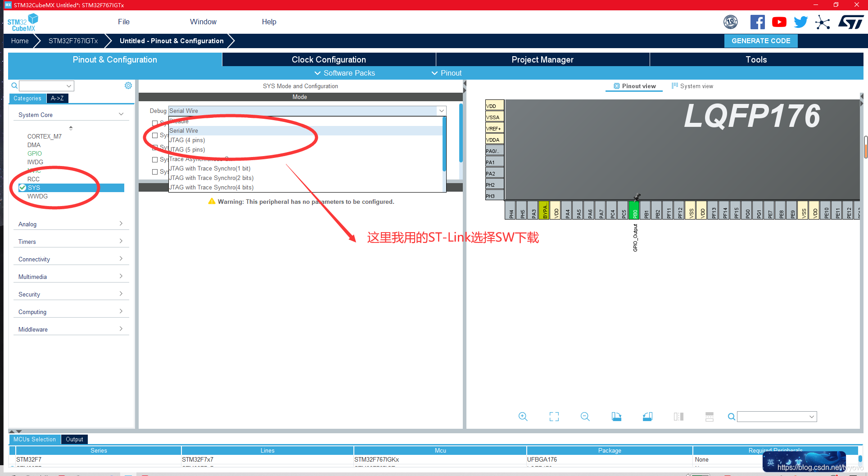Screen dimensions: 868x476
Task: Toggle the last Sys checkbox
Action: click(x=155, y=171)
